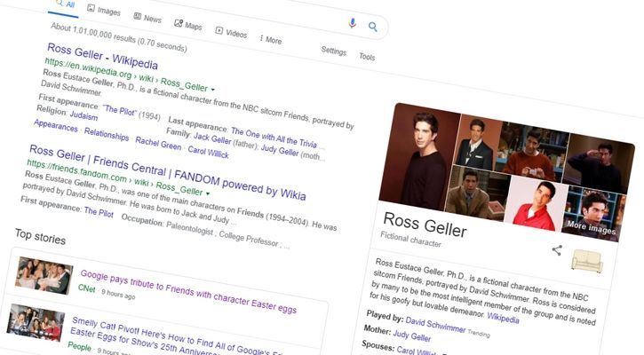Open the CNet Google pays tribute story
This screenshot has height=355, width=644.
188,291
